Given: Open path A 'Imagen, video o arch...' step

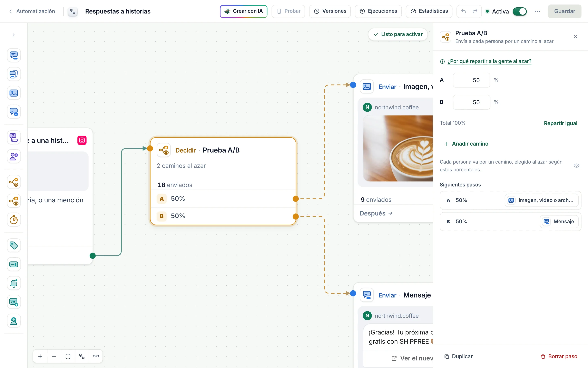Looking at the screenshot, I should [x=541, y=200].
